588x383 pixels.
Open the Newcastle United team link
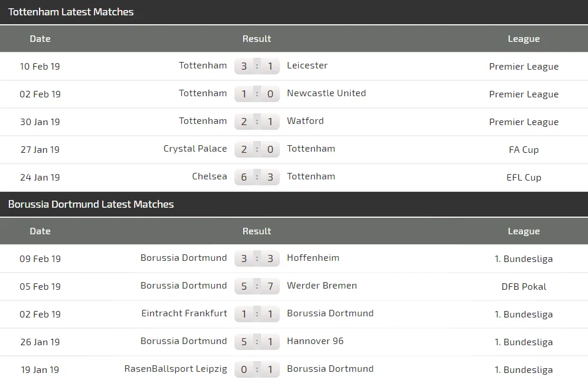tap(326, 93)
